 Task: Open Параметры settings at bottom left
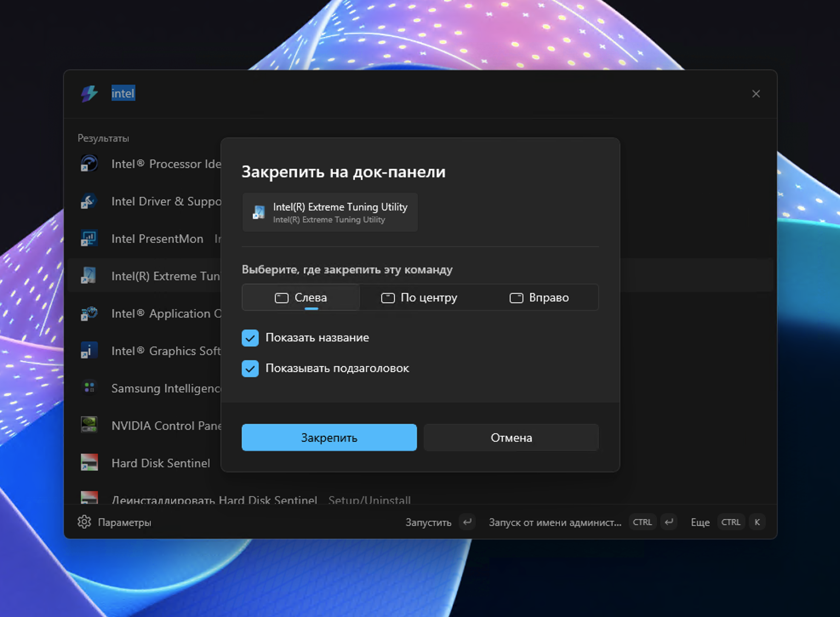point(114,522)
